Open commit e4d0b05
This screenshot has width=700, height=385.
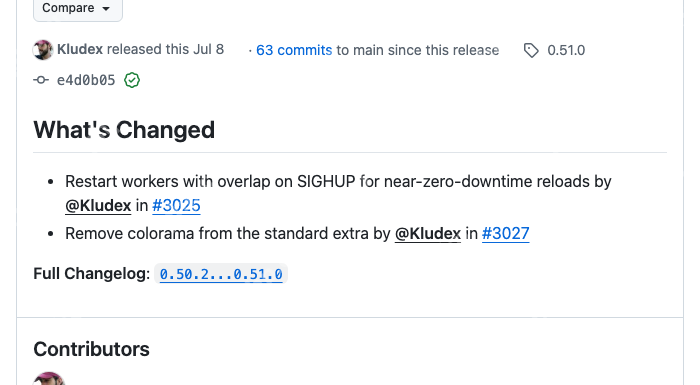click(86, 80)
